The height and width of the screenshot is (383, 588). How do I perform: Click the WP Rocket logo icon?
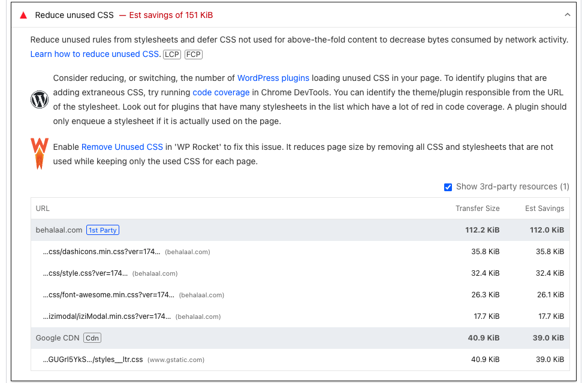tap(40, 154)
